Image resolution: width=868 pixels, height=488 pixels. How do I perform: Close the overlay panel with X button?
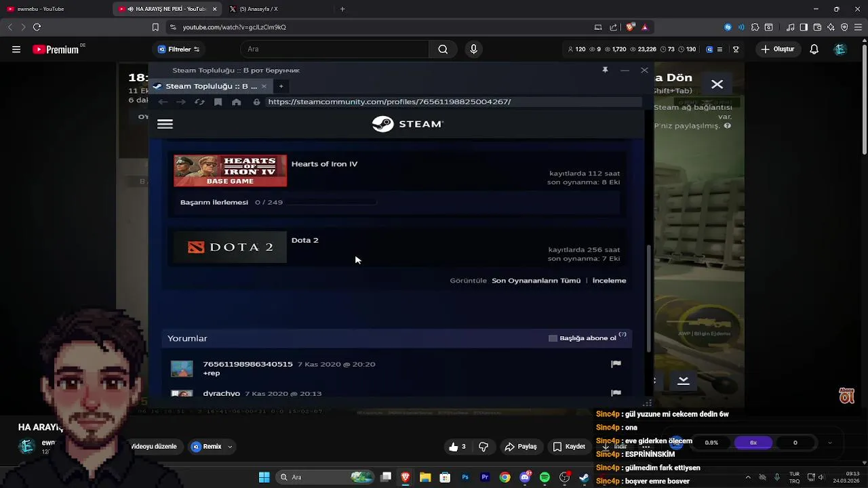click(x=717, y=85)
